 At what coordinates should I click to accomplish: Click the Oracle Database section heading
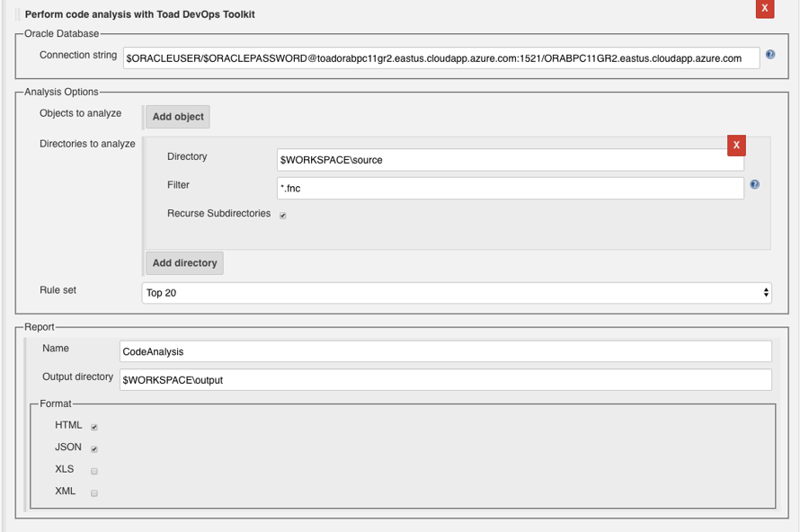[x=62, y=33]
